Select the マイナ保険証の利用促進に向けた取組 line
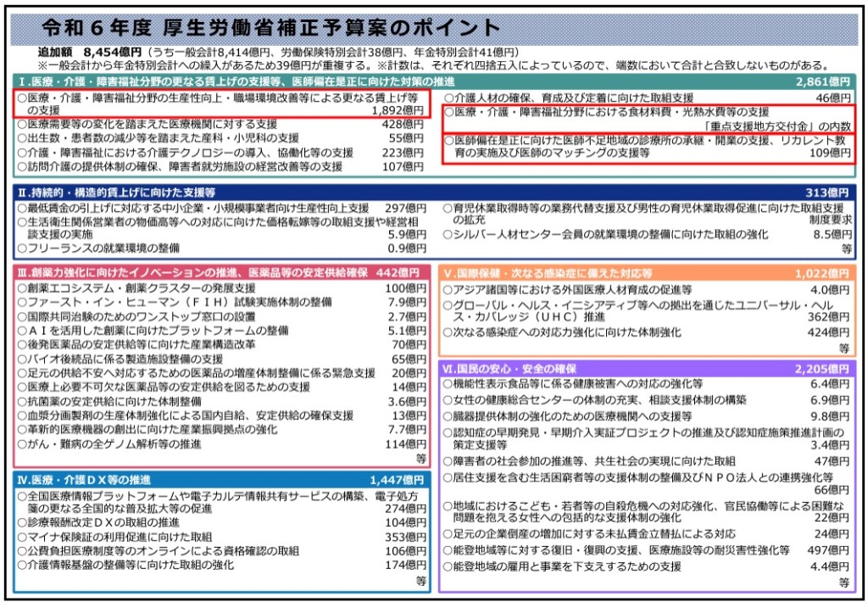 pyautogui.click(x=120, y=537)
